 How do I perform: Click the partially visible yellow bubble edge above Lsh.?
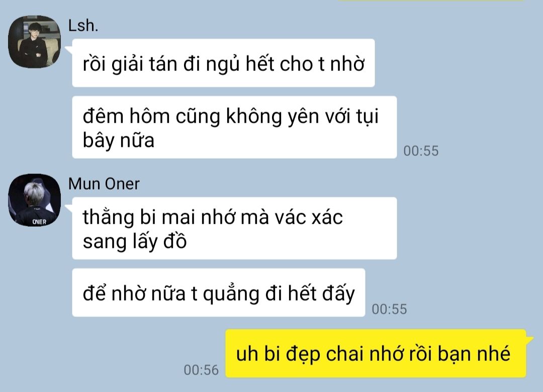click(431, 1)
